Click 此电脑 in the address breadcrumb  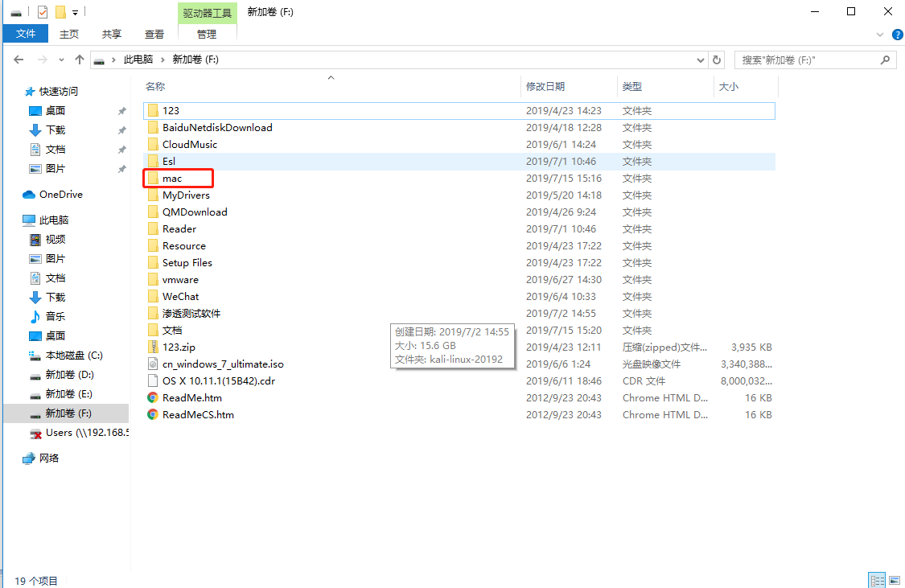click(138, 60)
